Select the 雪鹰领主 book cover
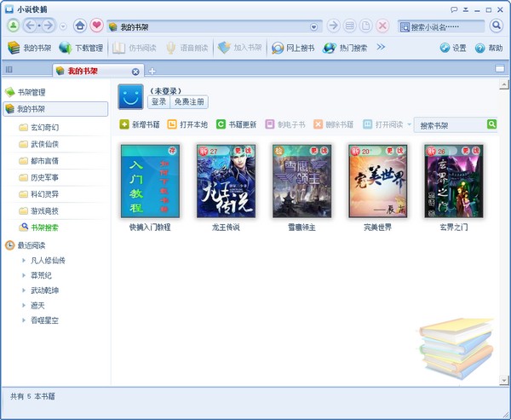Image resolution: width=511 pixels, height=420 pixels. [301, 181]
